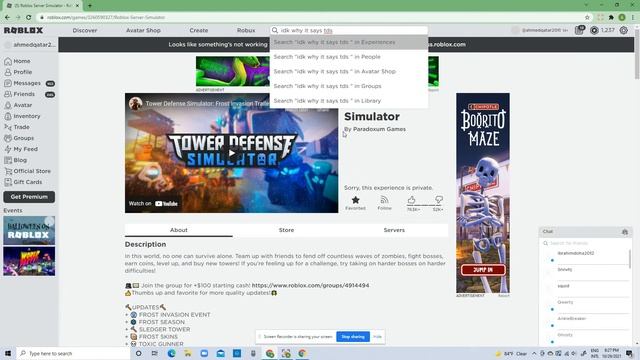Open Microsoft Edge from taskbar
This screenshot has width=640, height=360.
171,353
